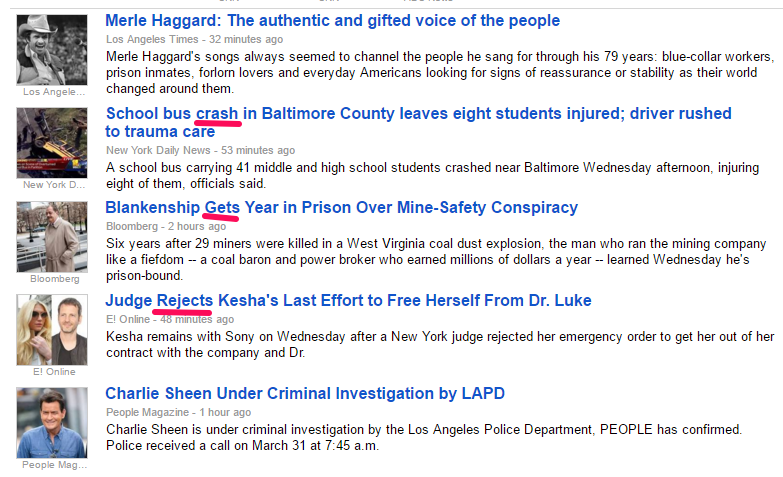This screenshot has height=477, width=783.
Task: Click the Blankenship thumbnail image
Action: click(x=52, y=236)
